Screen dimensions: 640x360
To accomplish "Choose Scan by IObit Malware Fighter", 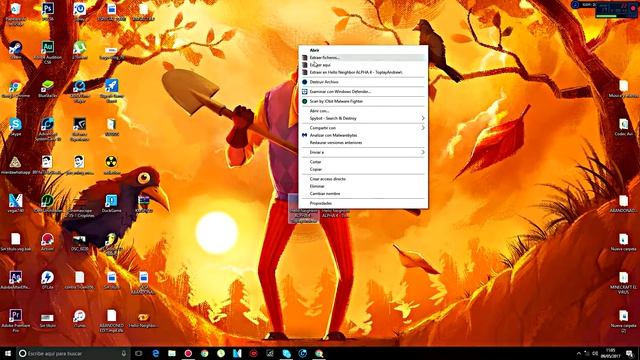I will (363, 101).
